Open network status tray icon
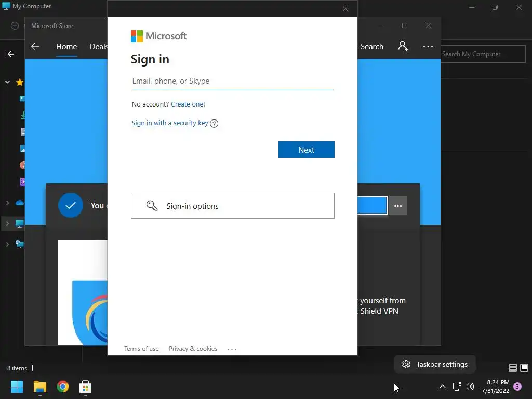Viewport: 532px width, 399px height. coord(457,387)
